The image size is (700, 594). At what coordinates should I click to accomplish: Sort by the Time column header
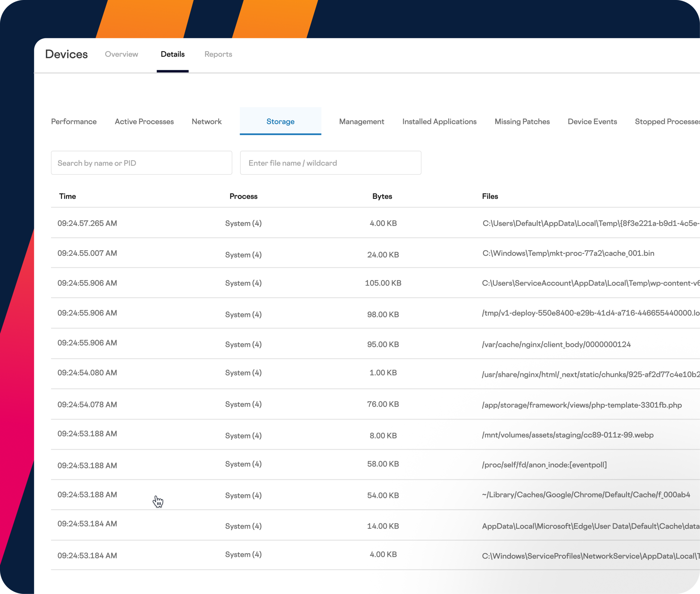coord(67,196)
